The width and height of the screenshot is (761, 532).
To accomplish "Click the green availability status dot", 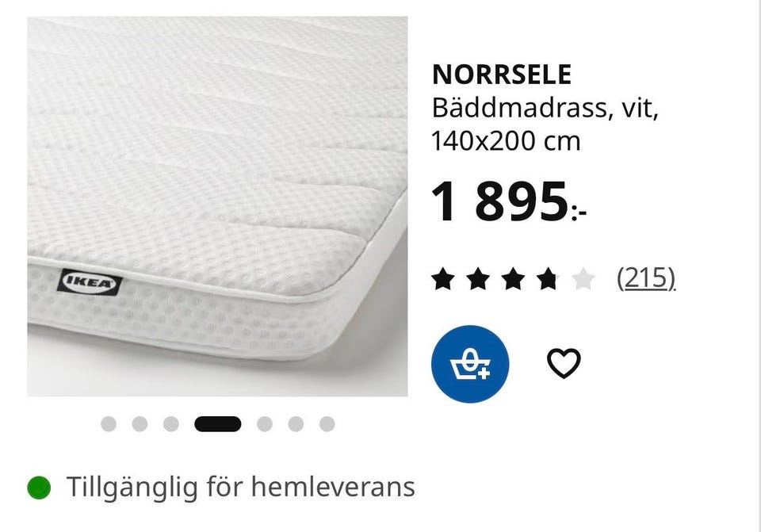I will click(39, 488).
